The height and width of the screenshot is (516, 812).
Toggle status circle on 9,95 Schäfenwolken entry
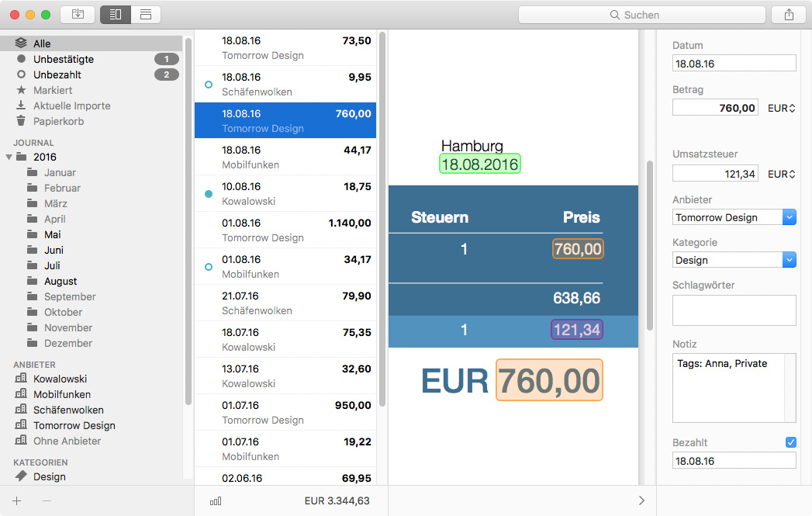pos(208,84)
